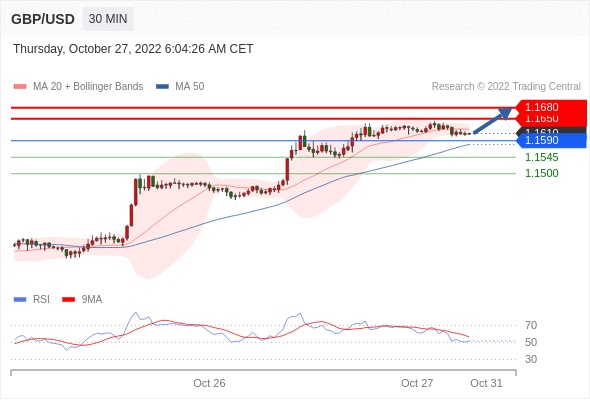Click the MA 20 + Bollinger Bands legend swatch
This screenshot has height=400, width=590.
click(20, 87)
